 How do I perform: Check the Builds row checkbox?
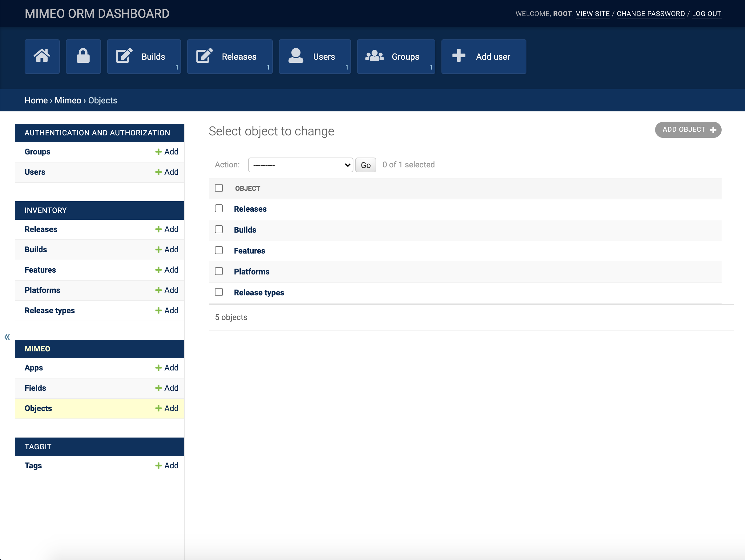219,230
